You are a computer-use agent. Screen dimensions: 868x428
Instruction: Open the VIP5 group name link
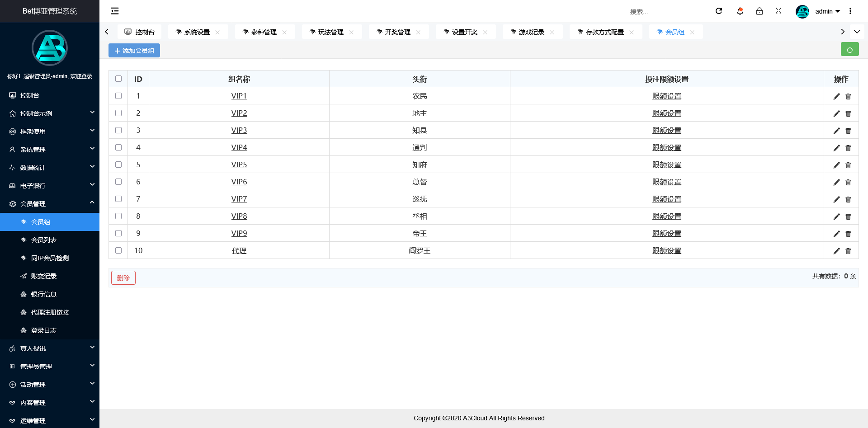coord(239,165)
